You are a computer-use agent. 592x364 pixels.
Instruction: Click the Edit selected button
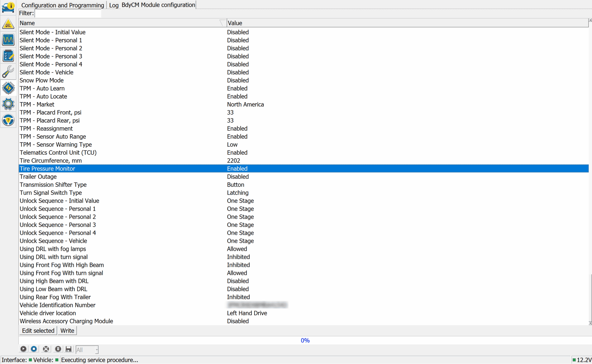(x=38, y=331)
